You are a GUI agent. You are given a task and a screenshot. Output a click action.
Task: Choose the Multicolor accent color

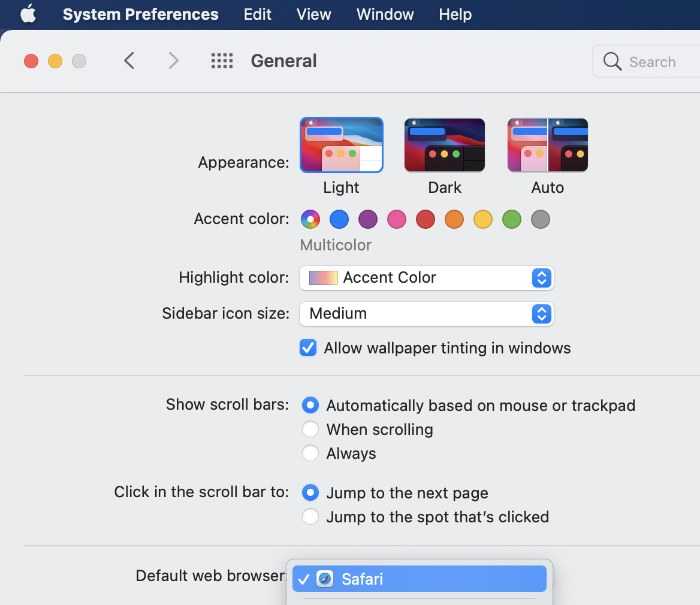[310, 219]
